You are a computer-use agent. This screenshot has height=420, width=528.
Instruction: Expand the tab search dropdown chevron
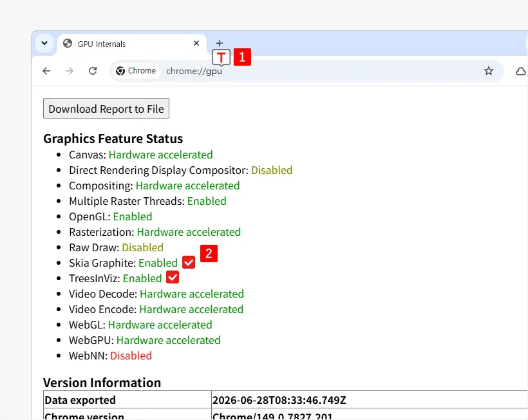point(44,43)
